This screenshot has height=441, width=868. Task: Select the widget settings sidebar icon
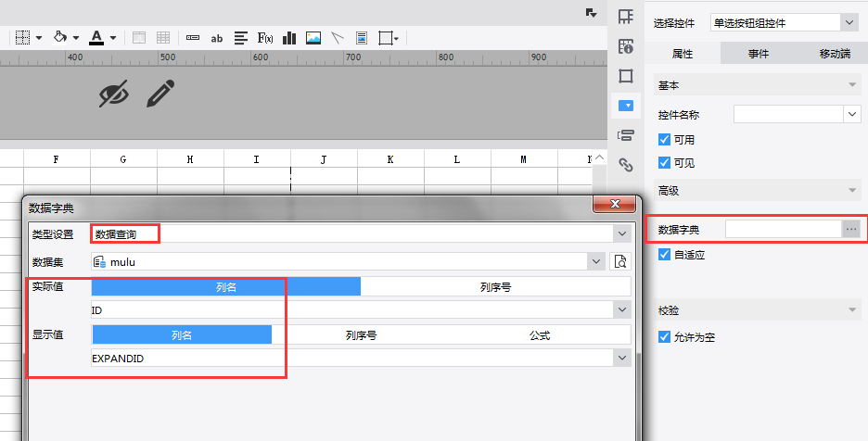626,105
